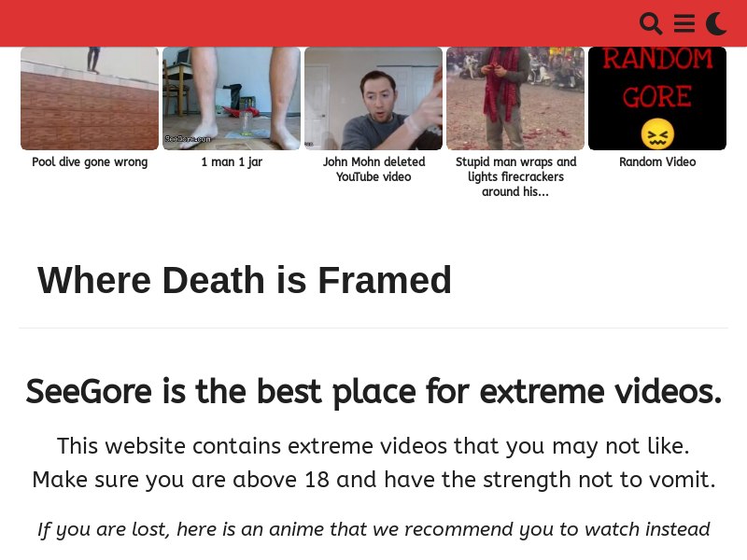Click the recommended anime italic text line

tap(373, 529)
